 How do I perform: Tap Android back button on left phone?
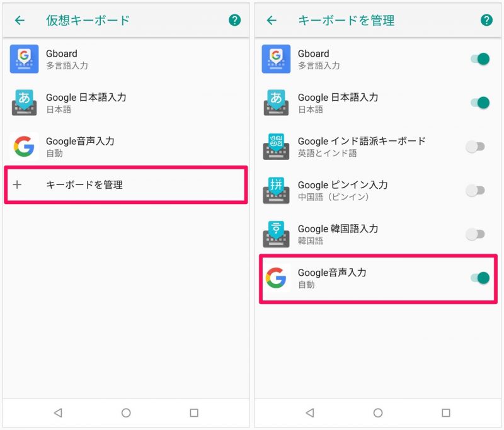pos(58,412)
